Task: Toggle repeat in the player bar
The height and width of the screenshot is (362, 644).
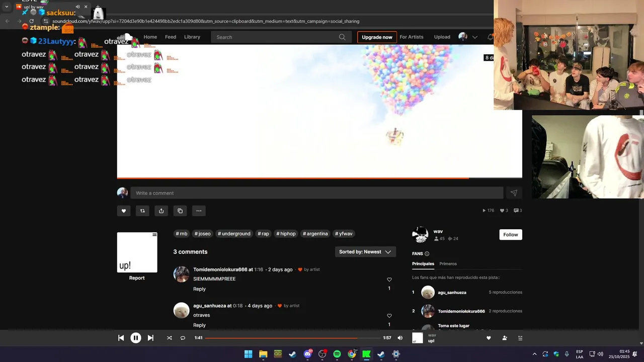Action: tap(183, 338)
